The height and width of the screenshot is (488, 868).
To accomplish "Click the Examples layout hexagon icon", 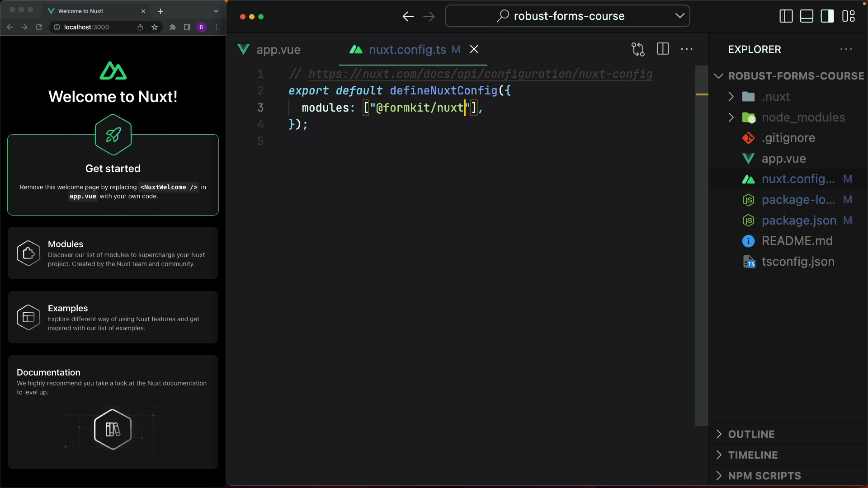I will (x=28, y=317).
